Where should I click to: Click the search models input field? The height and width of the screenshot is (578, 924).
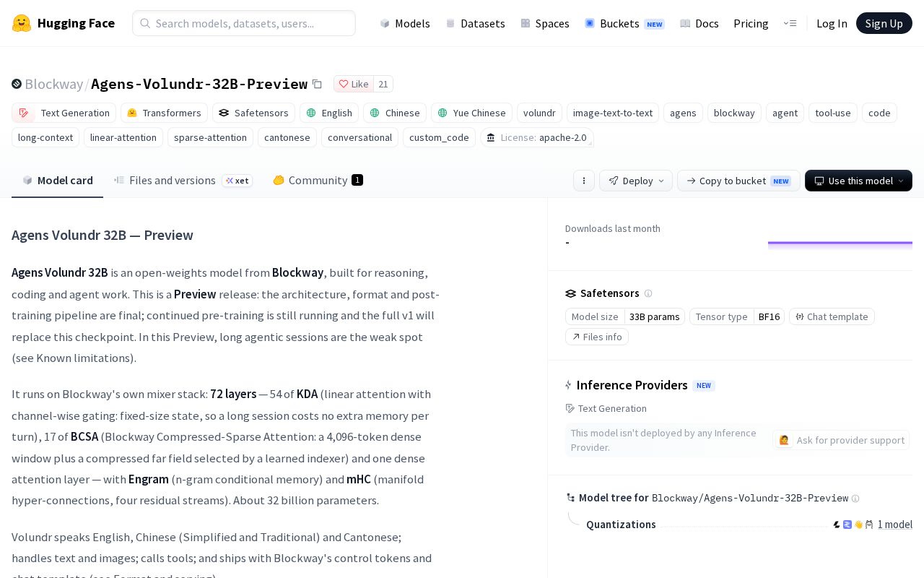[244, 23]
